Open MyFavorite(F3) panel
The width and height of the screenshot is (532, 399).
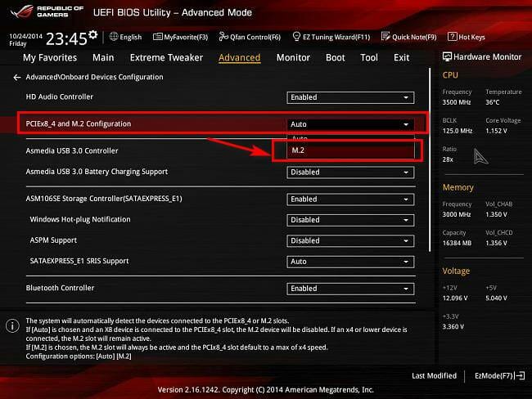180,37
